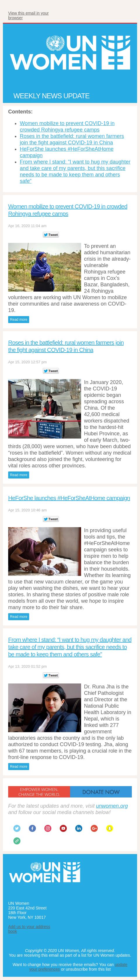This screenshot has height=980, width=140.
Task: Open the YouTube social media icon
Action: [63, 828]
